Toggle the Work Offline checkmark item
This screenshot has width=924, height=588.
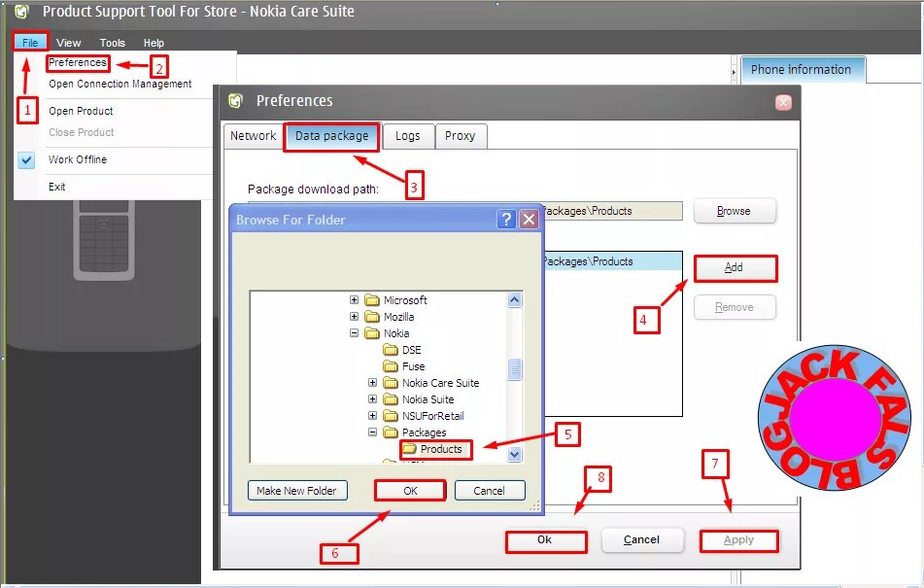77,159
